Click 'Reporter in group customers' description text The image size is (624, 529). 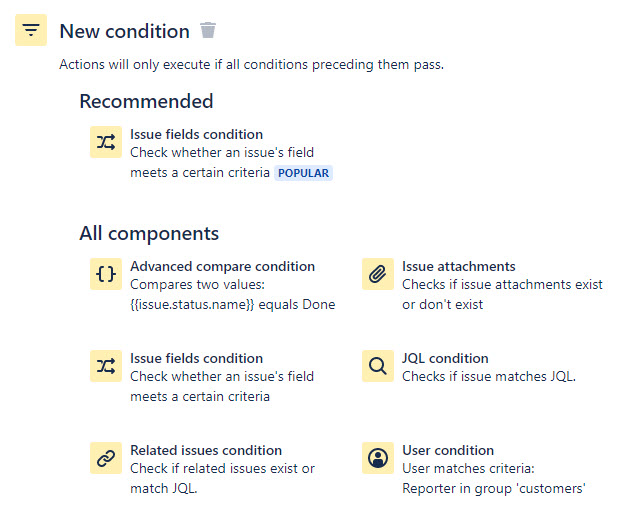493,488
